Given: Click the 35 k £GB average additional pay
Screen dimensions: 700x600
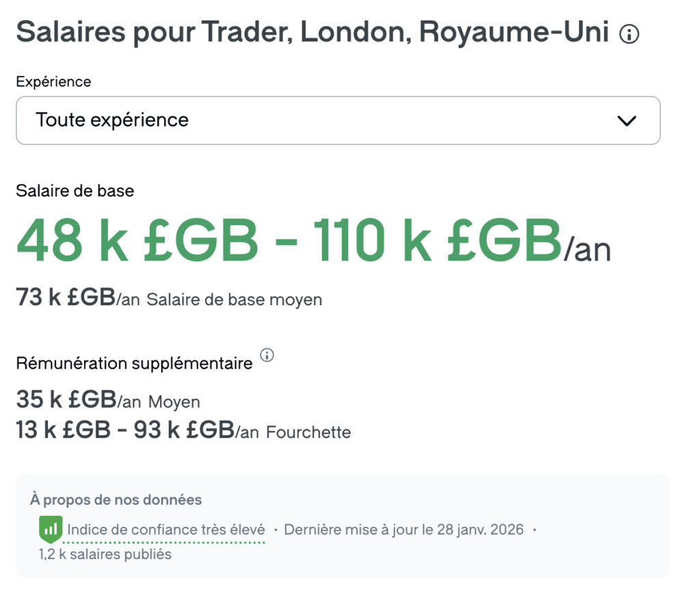Looking at the screenshot, I should [66, 400].
